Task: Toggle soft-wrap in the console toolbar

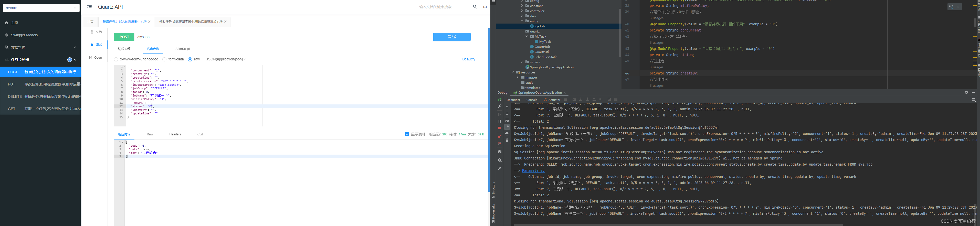Action: [x=507, y=120]
